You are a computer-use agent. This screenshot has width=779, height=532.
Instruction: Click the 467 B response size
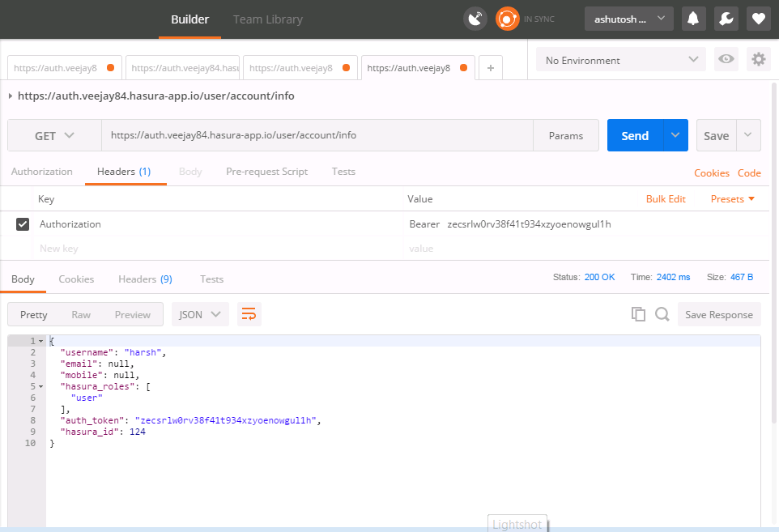(742, 277)
